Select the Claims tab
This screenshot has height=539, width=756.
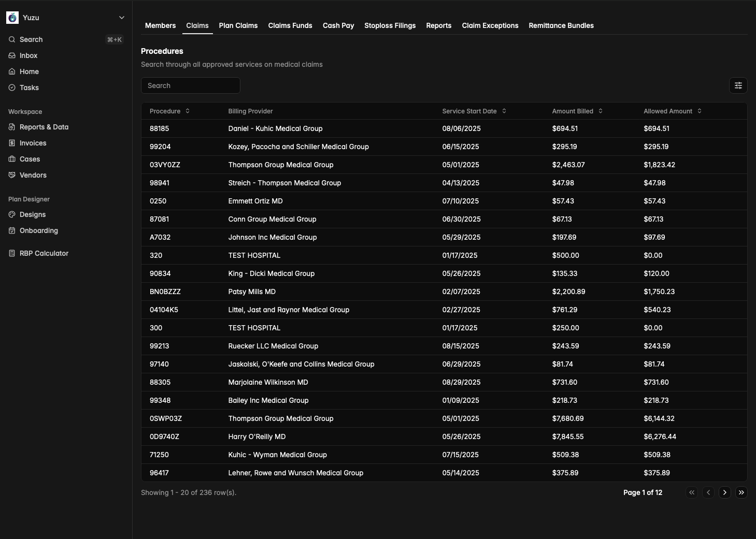point(197,25)
